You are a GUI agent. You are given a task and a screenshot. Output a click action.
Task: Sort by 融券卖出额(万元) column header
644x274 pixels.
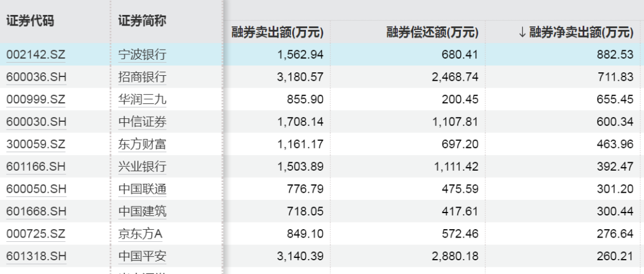[x=277, y=32]
